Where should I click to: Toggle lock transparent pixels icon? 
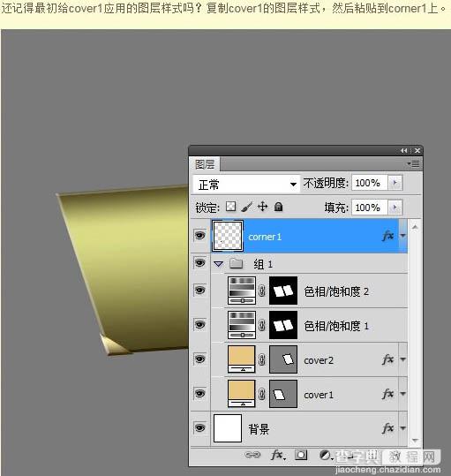point(231,207)
